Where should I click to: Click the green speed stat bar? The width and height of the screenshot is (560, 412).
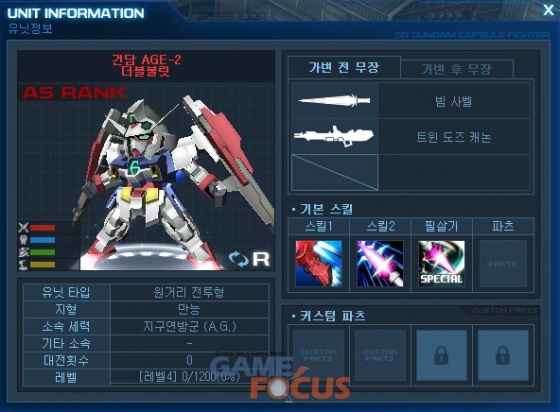[42, 252]
